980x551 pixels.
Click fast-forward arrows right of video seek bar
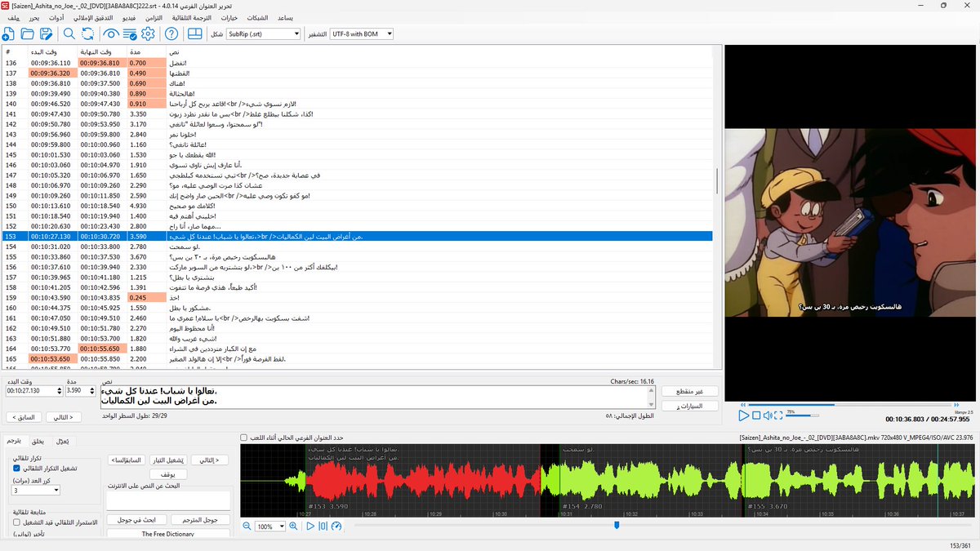[955, 405]
